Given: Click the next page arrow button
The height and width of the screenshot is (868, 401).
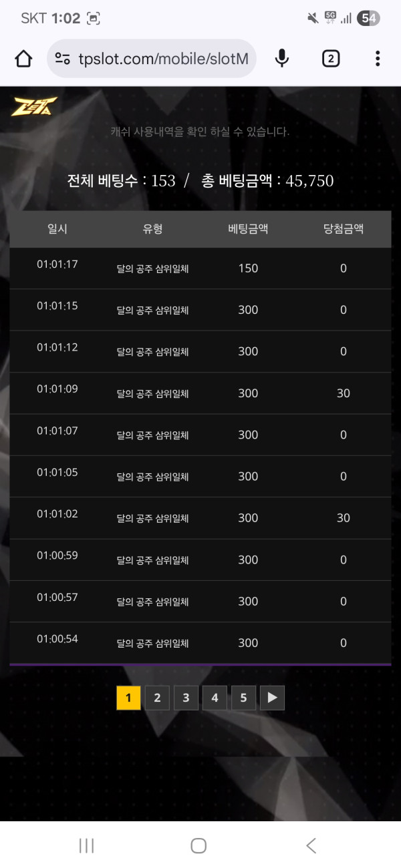Looking at the screenshot, I should click(x=272, y=698).
